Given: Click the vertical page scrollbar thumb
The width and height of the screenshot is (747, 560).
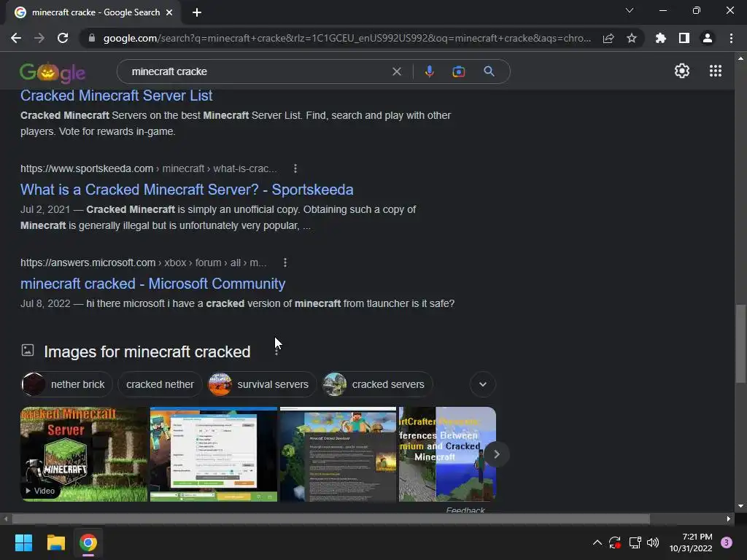Looking at the screenshot, I should point(740,343).
